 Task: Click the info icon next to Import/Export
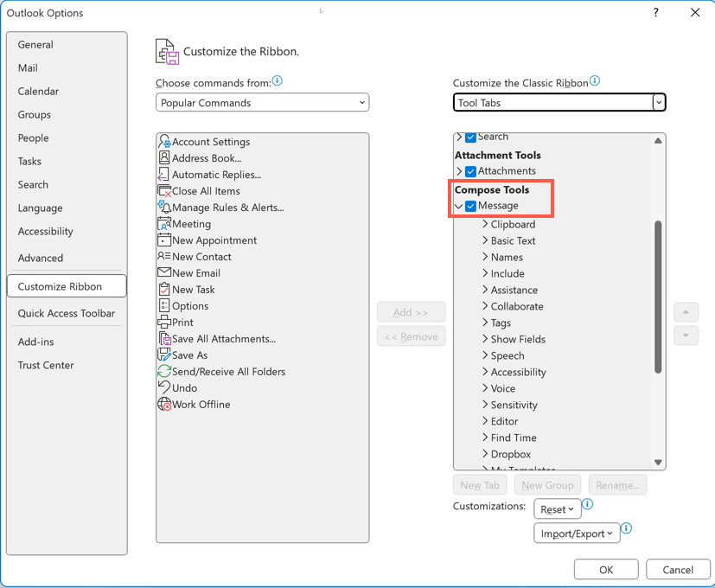pos(627,528)
